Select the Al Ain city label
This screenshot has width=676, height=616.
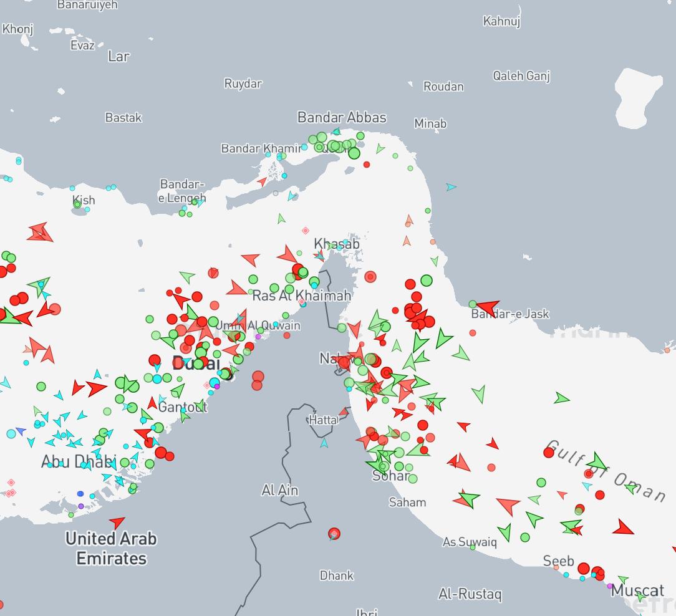pos(279,491)
